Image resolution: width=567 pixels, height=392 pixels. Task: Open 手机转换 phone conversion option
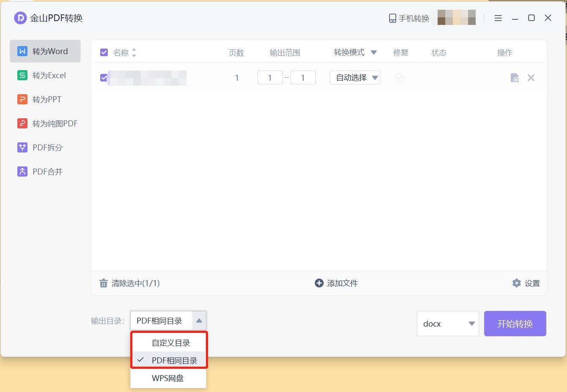pyautogui.click(x=409, y=18)
